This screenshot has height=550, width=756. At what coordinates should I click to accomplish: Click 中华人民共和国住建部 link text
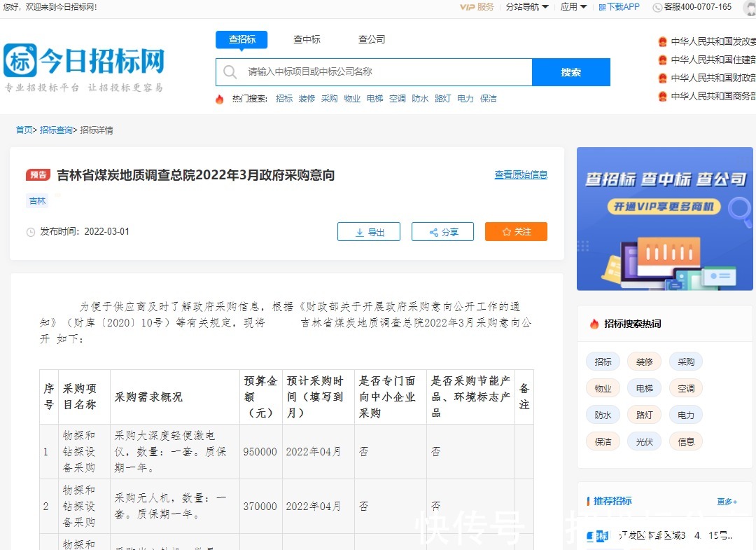pos(713,60)
